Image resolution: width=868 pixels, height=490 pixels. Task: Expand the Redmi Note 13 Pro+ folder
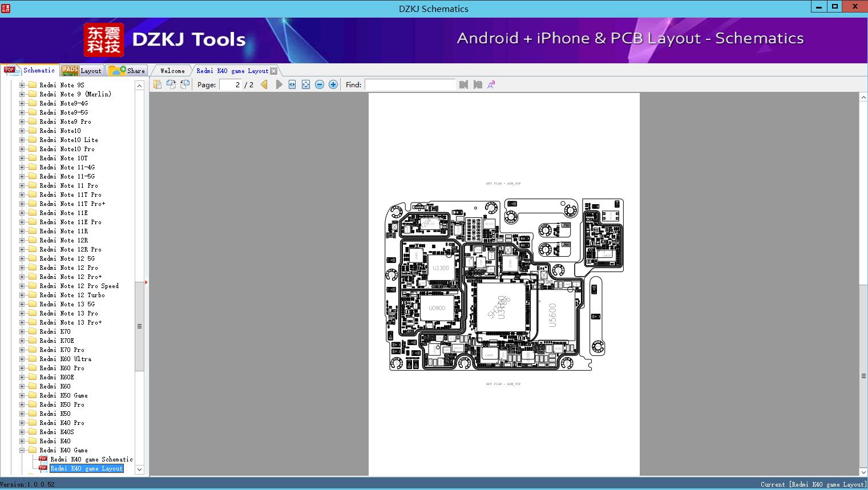point(22,322)
